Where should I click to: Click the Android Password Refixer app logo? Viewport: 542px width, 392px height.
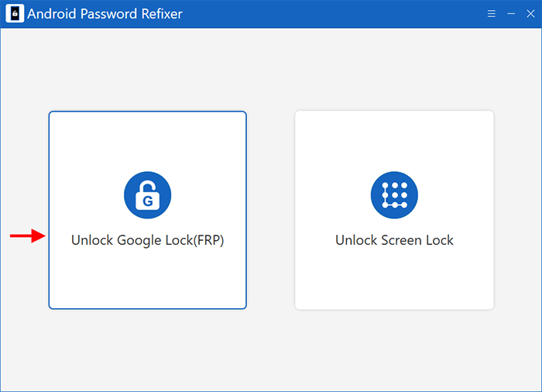click(x=15, y=13)
